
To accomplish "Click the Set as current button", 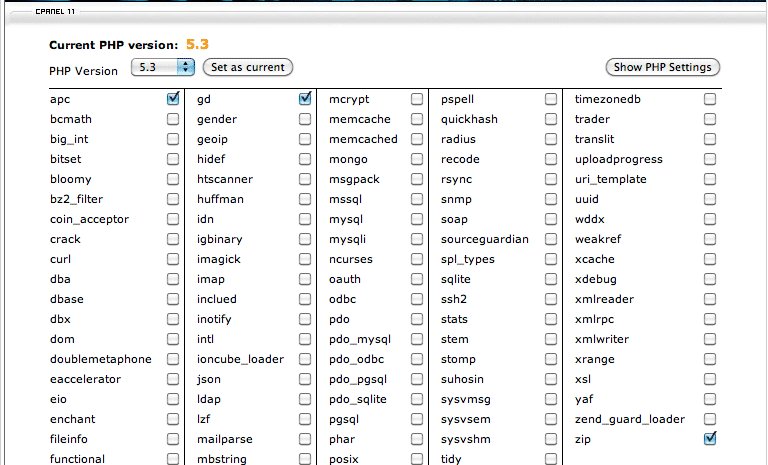I will tap(248, 67).
